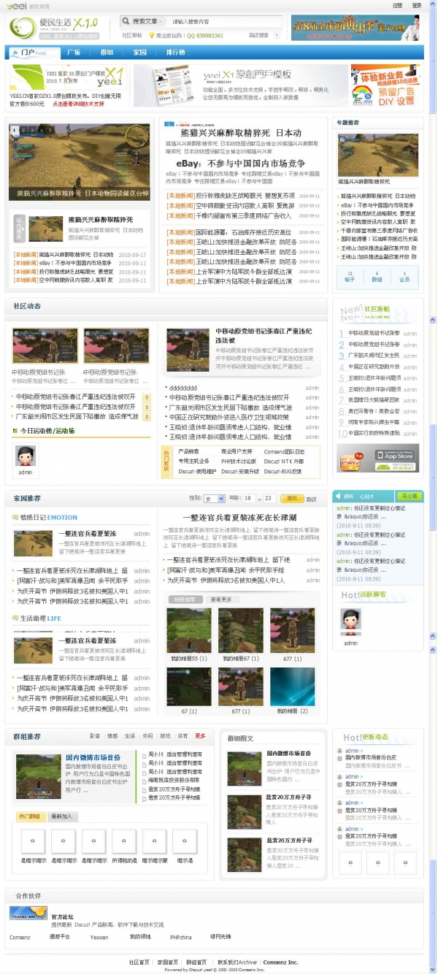
Task: Open group title 国内微博市场首份
Action: (93, 758)
